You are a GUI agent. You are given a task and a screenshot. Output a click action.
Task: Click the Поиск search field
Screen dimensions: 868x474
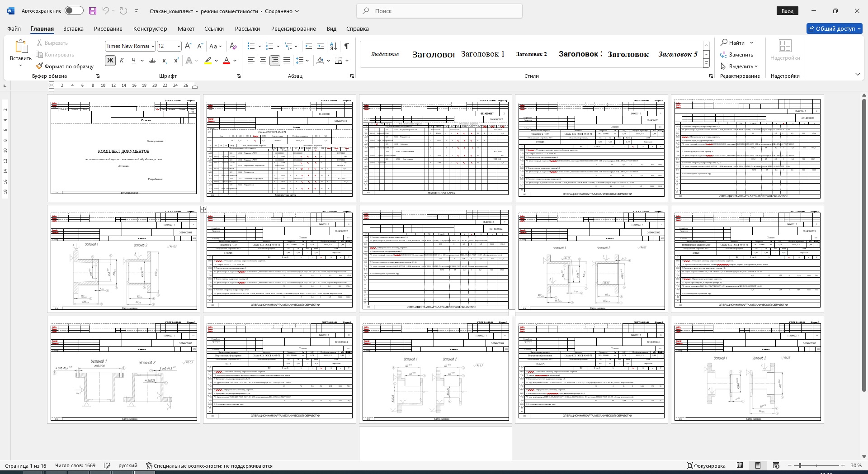click(x=439, y=11)
